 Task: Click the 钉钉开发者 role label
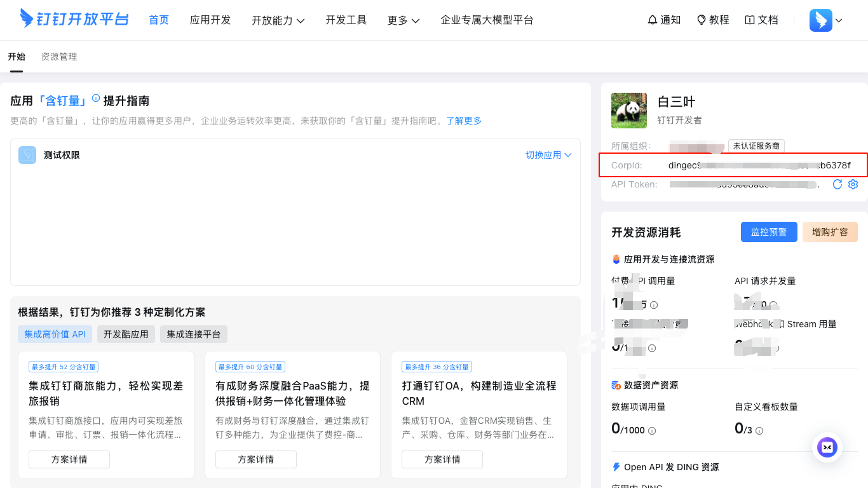pos(679,120)
